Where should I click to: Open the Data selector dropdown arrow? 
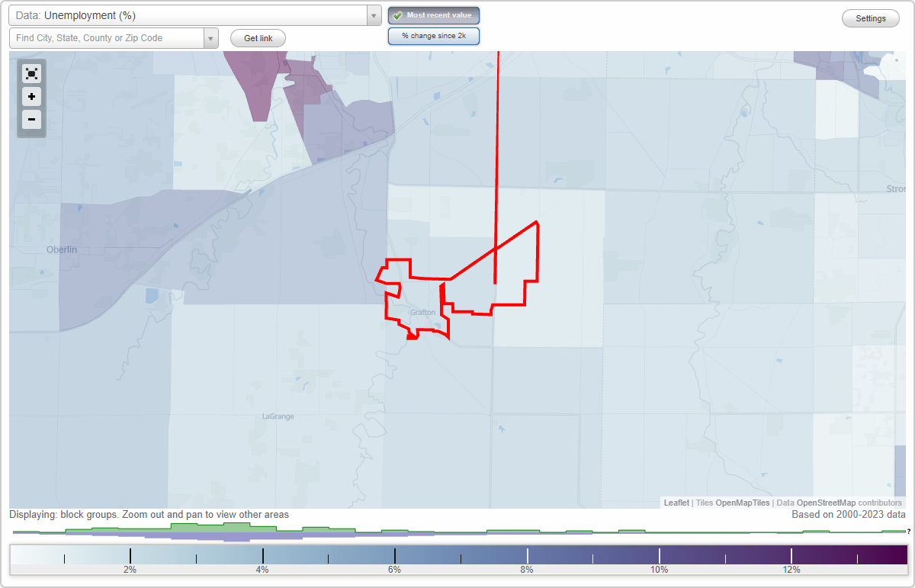pos(374,15)
